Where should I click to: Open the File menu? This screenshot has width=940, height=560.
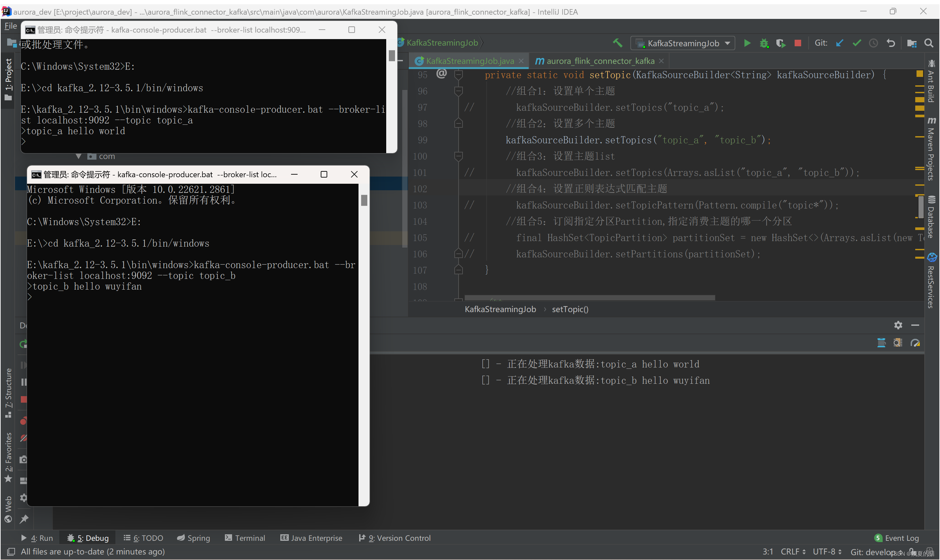pyautogui.click(x=10, y=26)
